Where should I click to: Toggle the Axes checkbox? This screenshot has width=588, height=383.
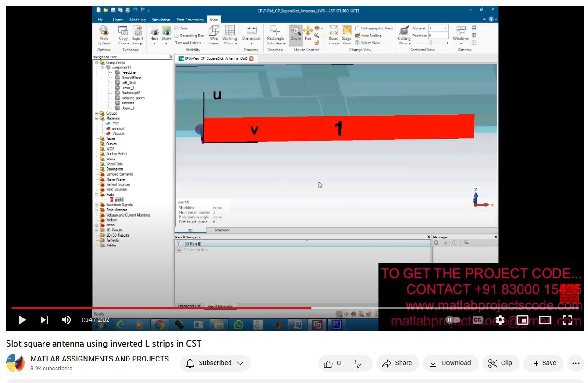(177, 29)
